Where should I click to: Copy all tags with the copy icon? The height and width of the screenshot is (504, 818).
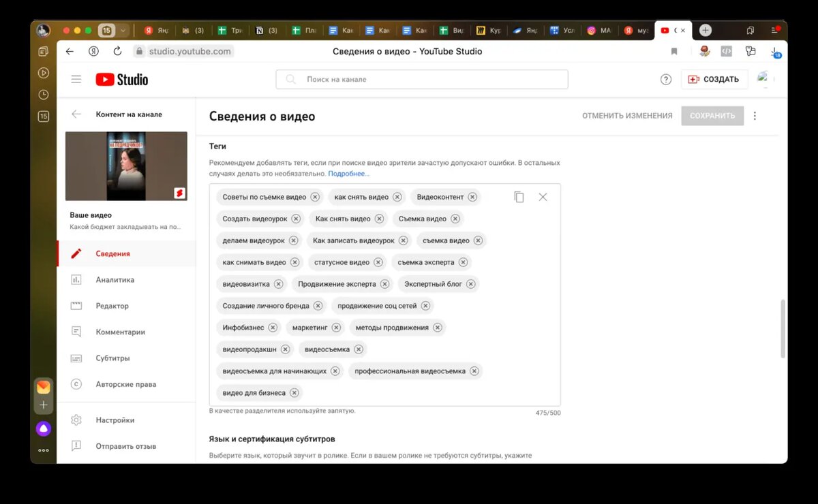(519, 197)
